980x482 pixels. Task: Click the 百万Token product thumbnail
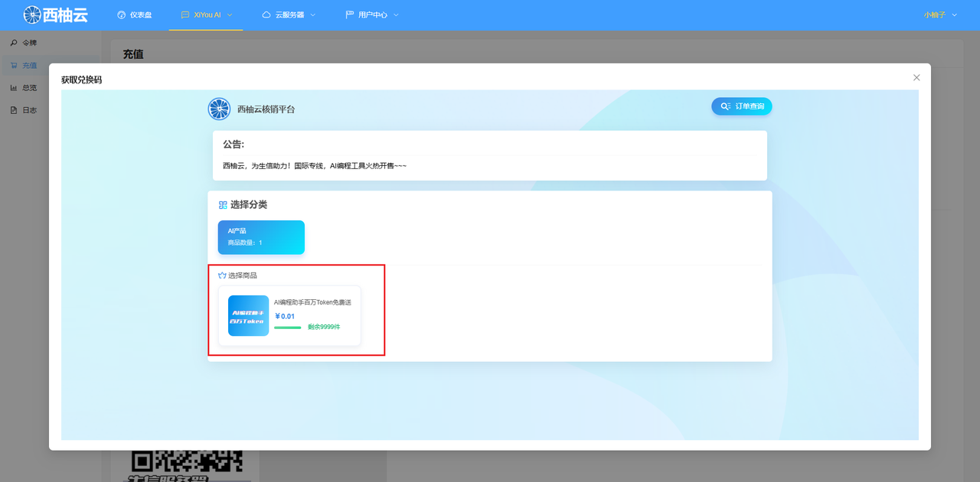[x=248, y=316]
